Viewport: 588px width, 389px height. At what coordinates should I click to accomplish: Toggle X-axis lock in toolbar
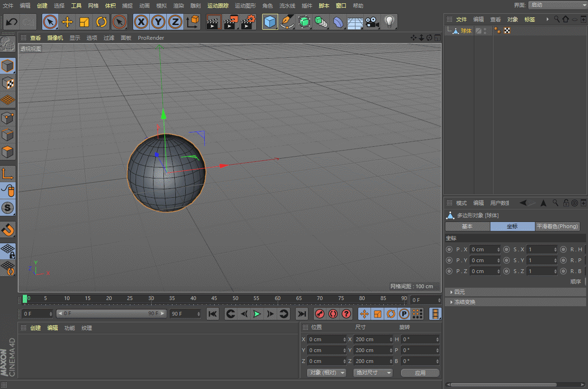click(x=141, y=22)
